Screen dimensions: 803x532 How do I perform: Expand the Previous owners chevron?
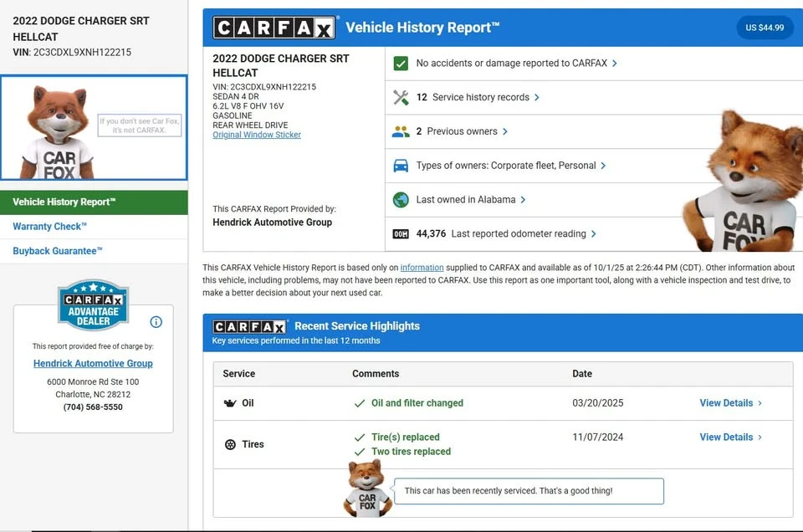pyautogui.click(x=505, y=131)
